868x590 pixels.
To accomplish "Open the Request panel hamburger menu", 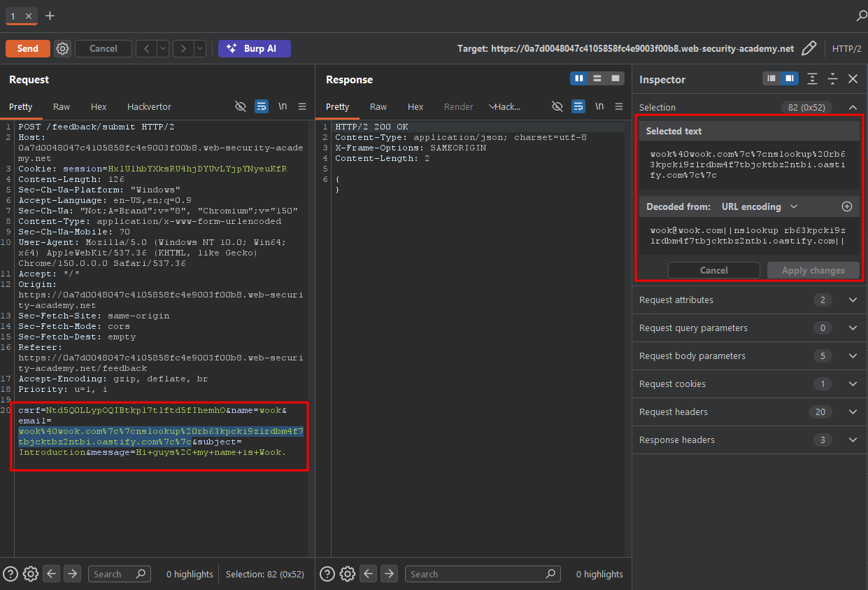I will click(x=302, y=106).
